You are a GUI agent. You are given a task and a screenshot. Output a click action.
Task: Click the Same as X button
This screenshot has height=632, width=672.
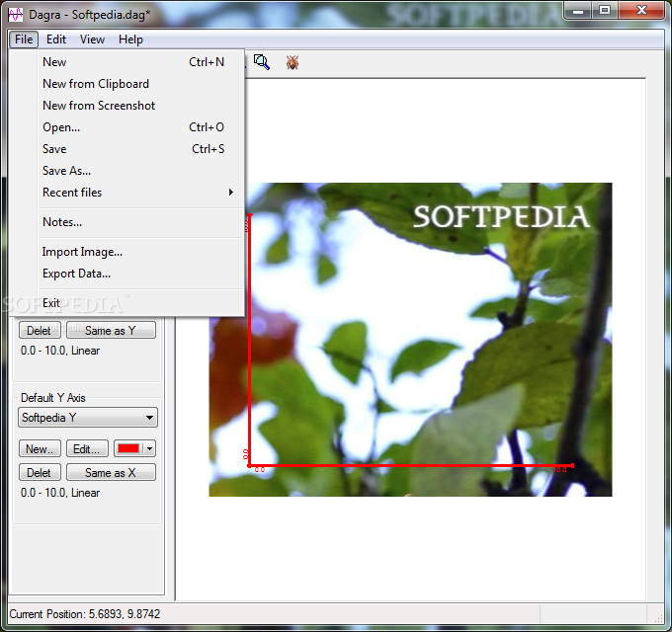111,472
